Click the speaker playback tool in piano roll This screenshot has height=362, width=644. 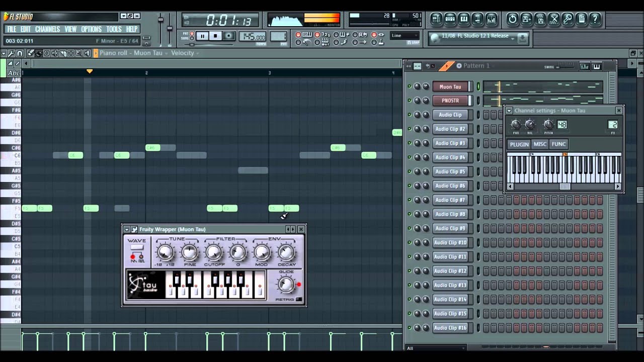(87, 53)
